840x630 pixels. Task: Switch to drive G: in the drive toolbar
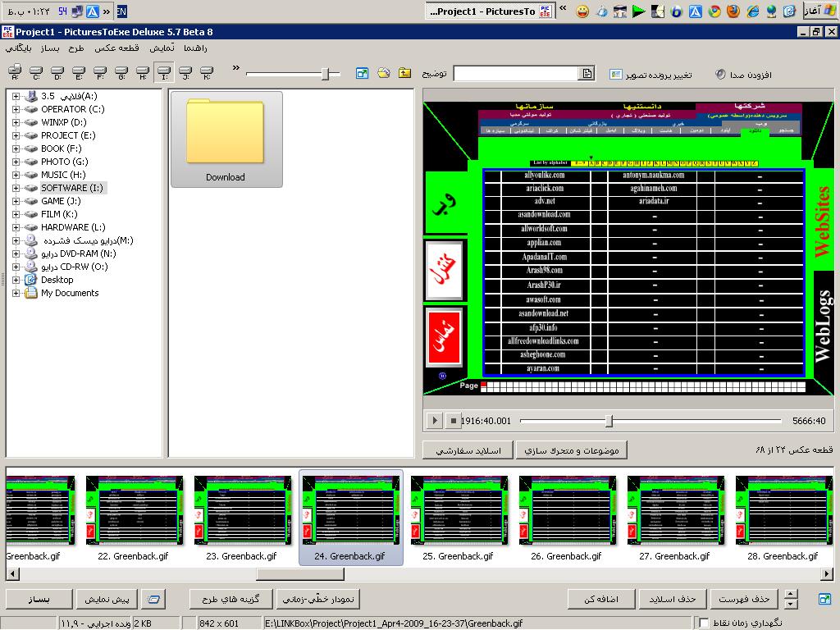[121, 72]
